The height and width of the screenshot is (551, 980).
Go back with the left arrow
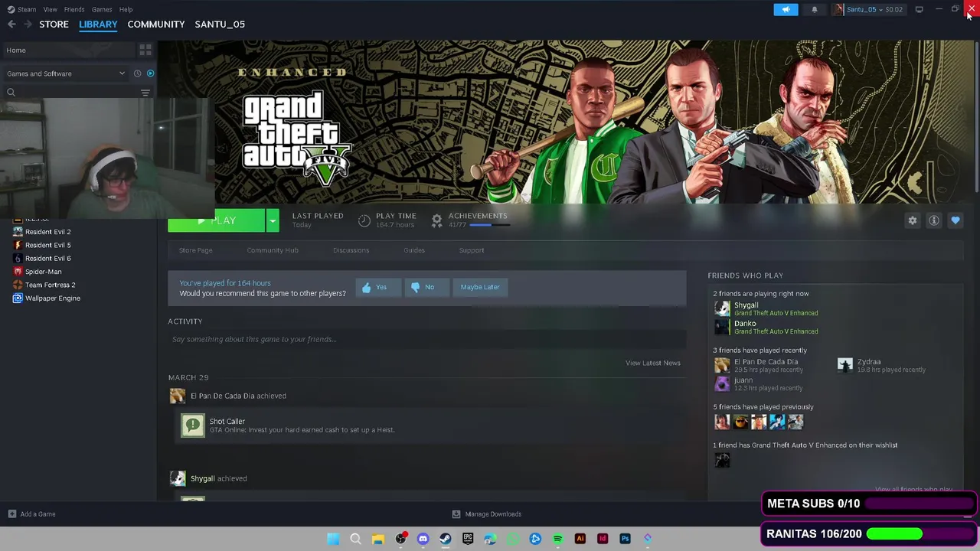pyautogui.click(x=11, y=24)
